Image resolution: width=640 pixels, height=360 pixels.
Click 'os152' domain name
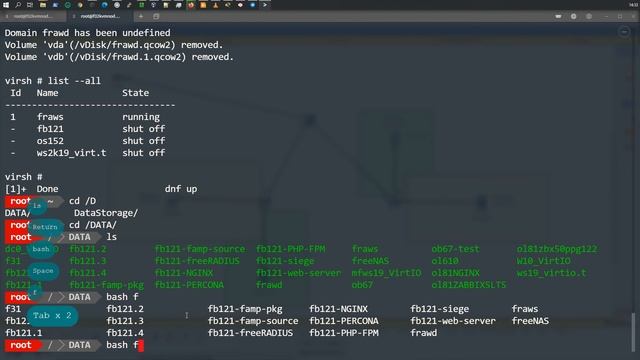(x=50, y=141)
